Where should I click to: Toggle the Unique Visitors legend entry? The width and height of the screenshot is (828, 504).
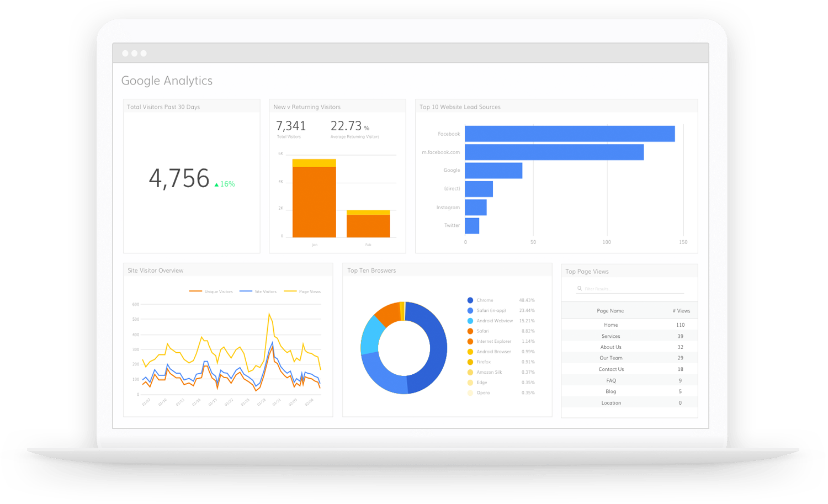click(211, 291)
